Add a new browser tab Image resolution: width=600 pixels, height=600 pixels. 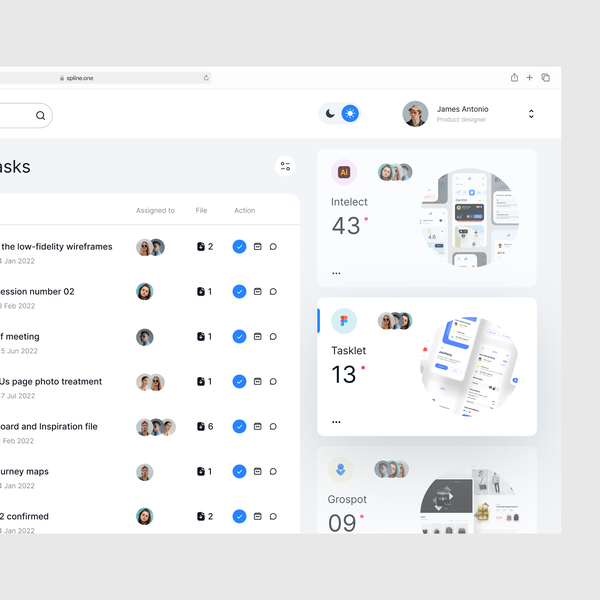(x=530, y=78)
